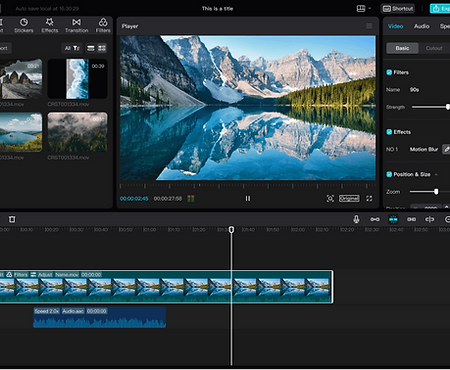Screen dimensions: 450x370
Task: Click the Speed 2.0x tag on audio clip
Action: (47, 311)
